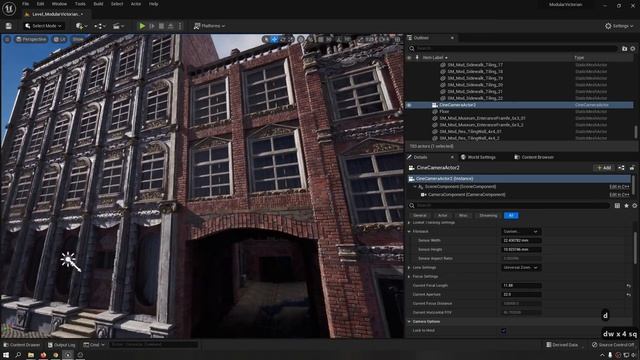Open the Details settings gear icon
The image size is (640, 360).
pyautogui.click(x=635, y=205)
